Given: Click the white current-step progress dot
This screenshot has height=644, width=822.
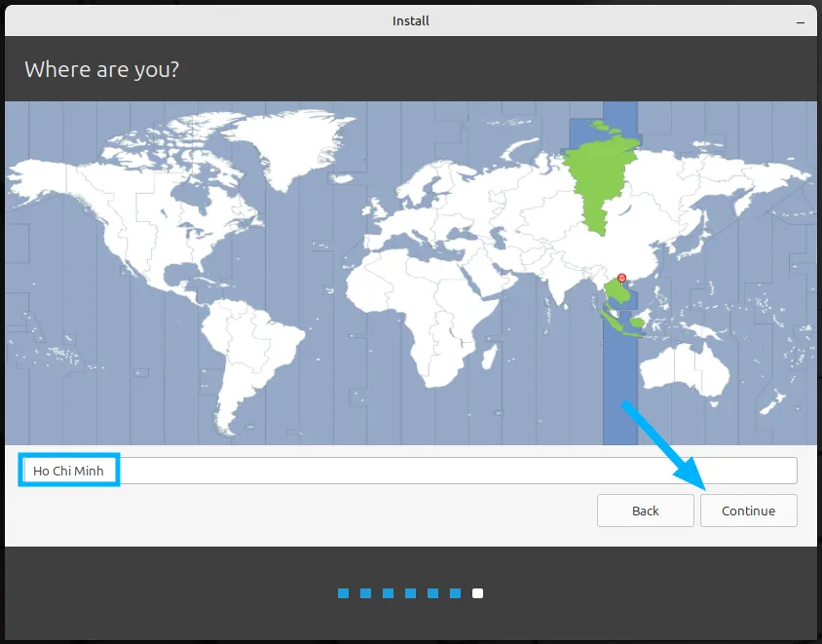Looking at the screenshot, I should pyautogui.click(x=477, y=593).
